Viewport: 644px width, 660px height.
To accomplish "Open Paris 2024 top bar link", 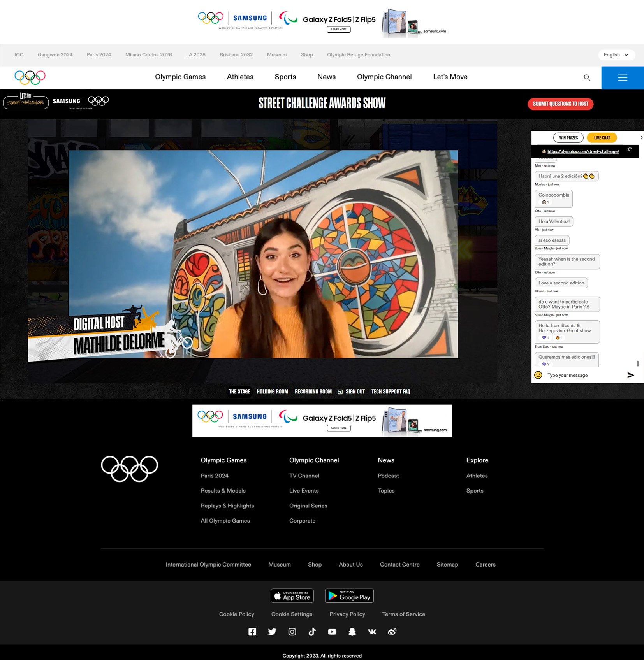I will [x=99, y=55].
